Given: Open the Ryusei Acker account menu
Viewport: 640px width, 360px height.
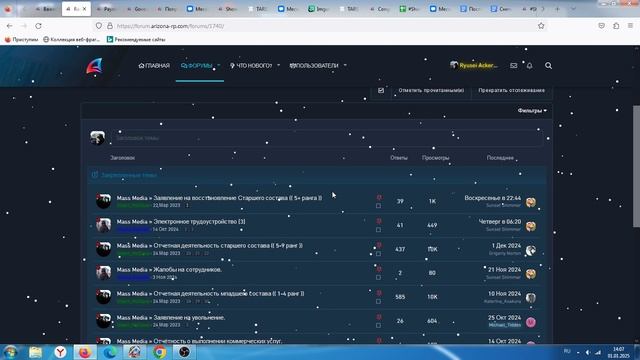Looking at the screenshot, I should click(x=473, y=65).
